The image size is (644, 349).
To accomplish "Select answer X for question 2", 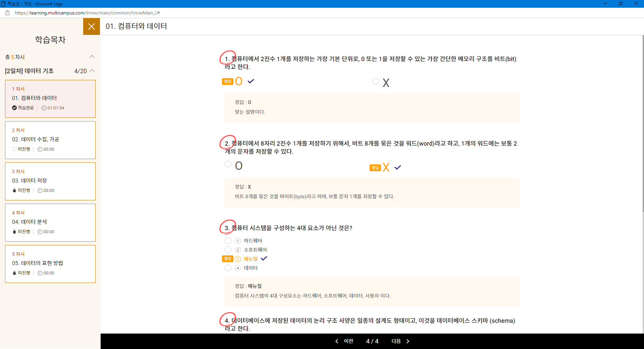I will (386, 167).
